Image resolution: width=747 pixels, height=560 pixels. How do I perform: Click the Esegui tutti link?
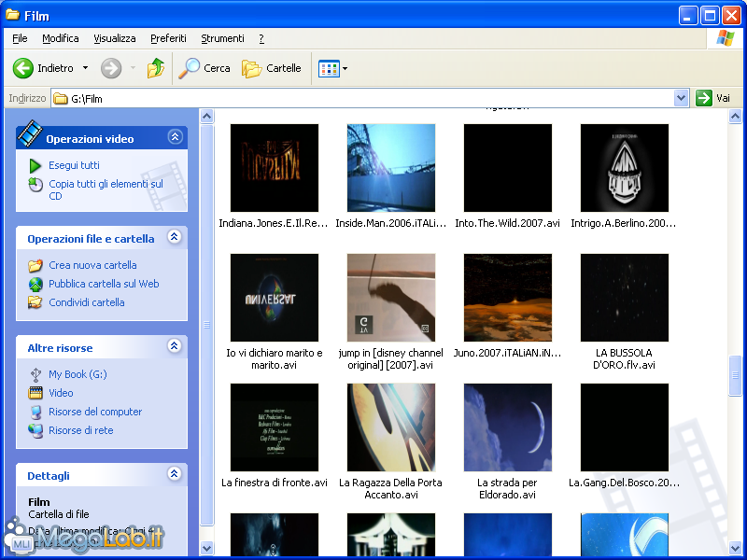coord(74,165)
